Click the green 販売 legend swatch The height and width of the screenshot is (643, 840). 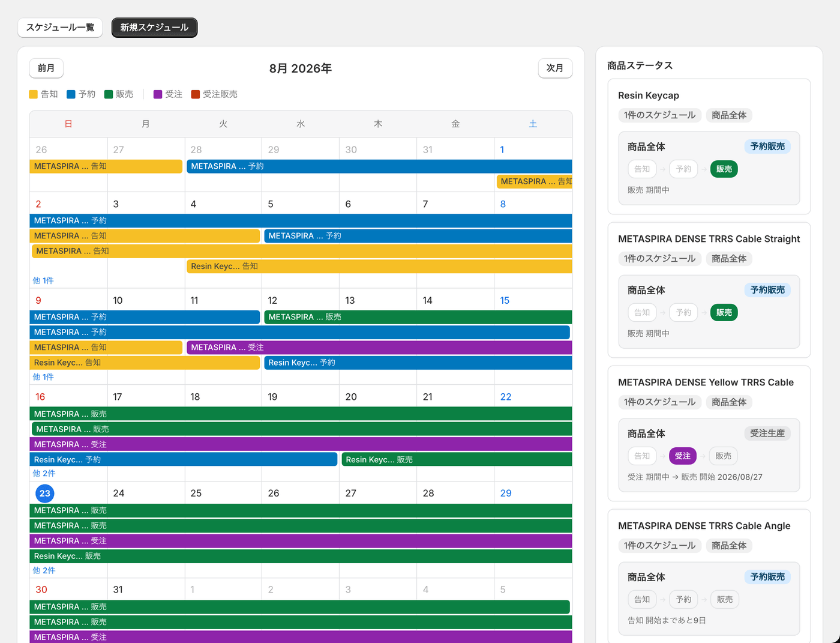(x=109, y=94)
